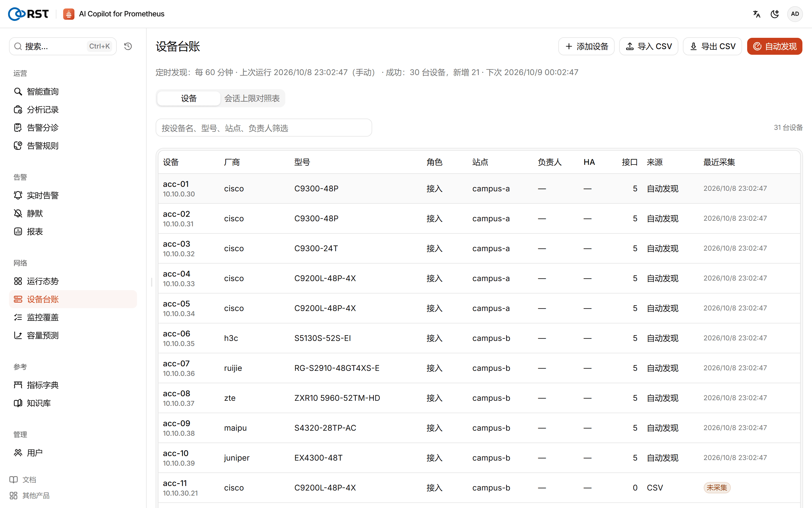The height and width of the screenshot is (508, 812).
Task: Open 智能查询 in sidebar
Action: pyautogui.click(x=73, y=91)
